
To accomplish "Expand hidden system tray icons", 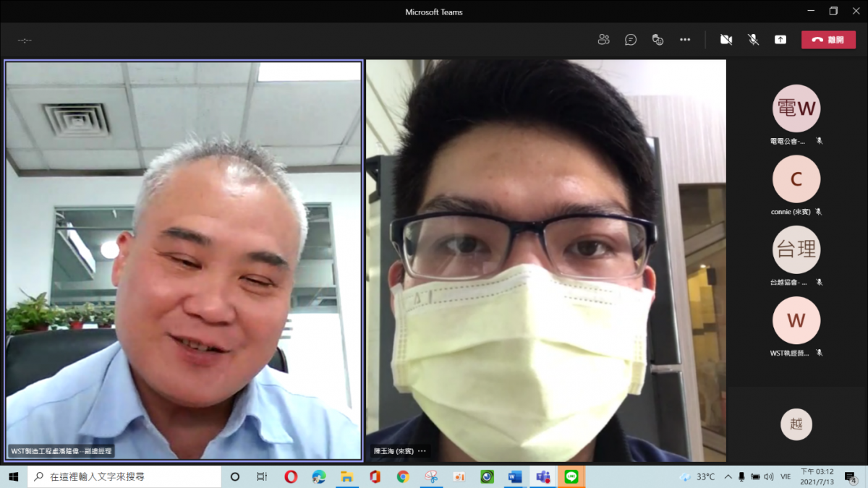I will point(728,477).
